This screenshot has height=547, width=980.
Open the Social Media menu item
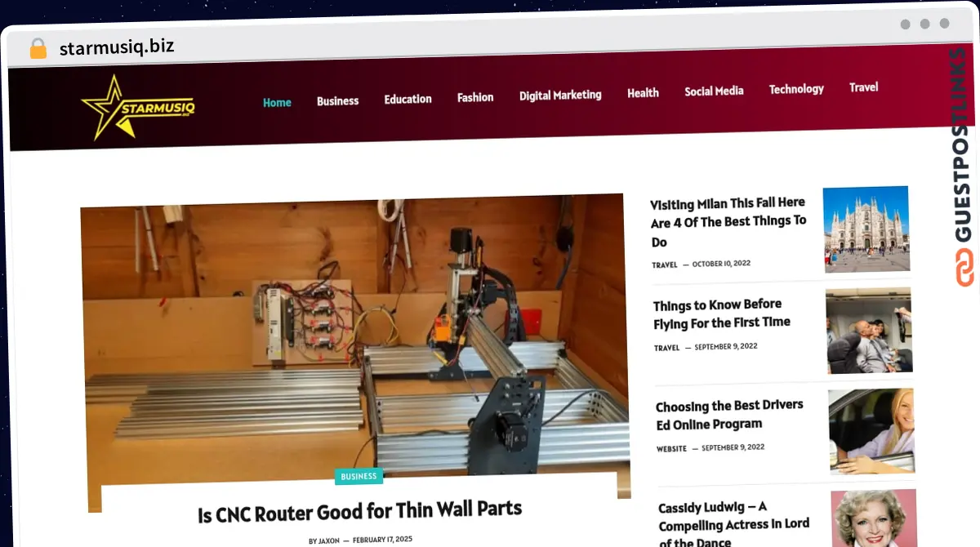[x=714, y=91]
